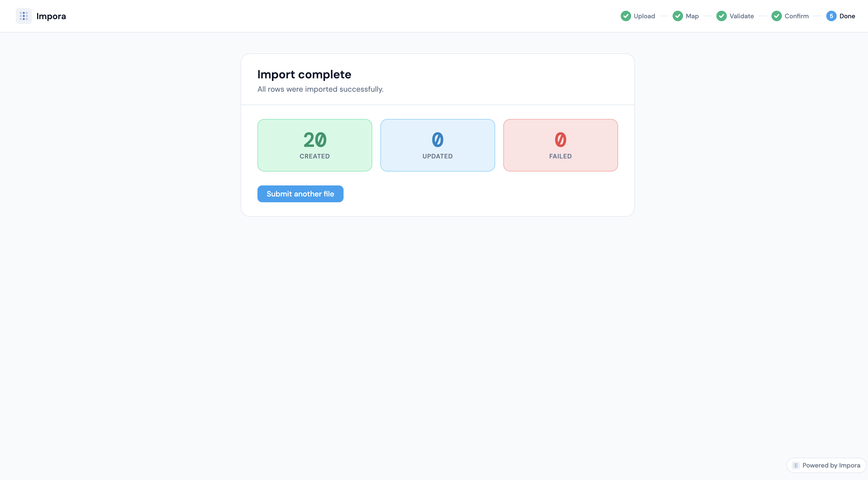Click the Confirm step green checkmark icon

[777, 16]
